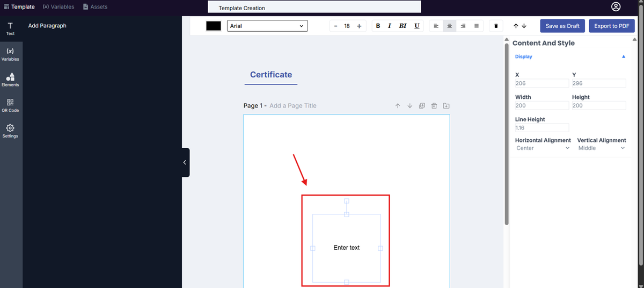Add a new page after Page 1
644x288 pixels.
(x=446, y=106)
